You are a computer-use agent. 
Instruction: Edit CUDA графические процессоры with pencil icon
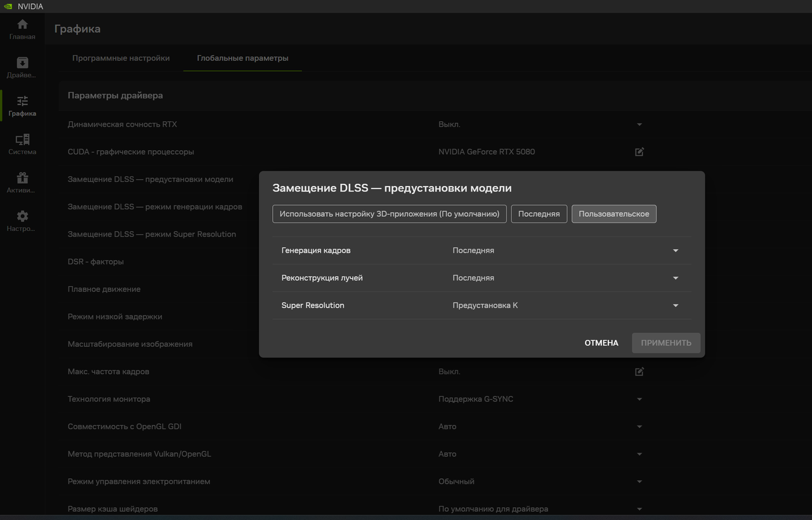[639, 152]
